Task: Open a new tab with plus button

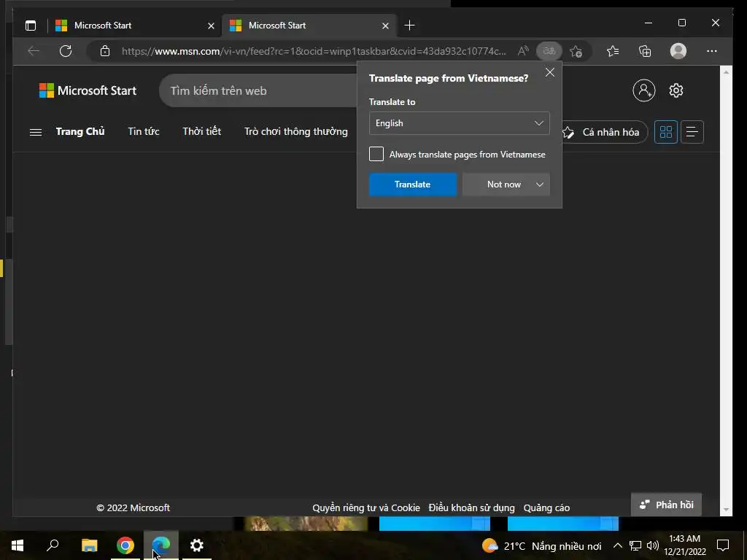Action: click(x=409, y=26)
